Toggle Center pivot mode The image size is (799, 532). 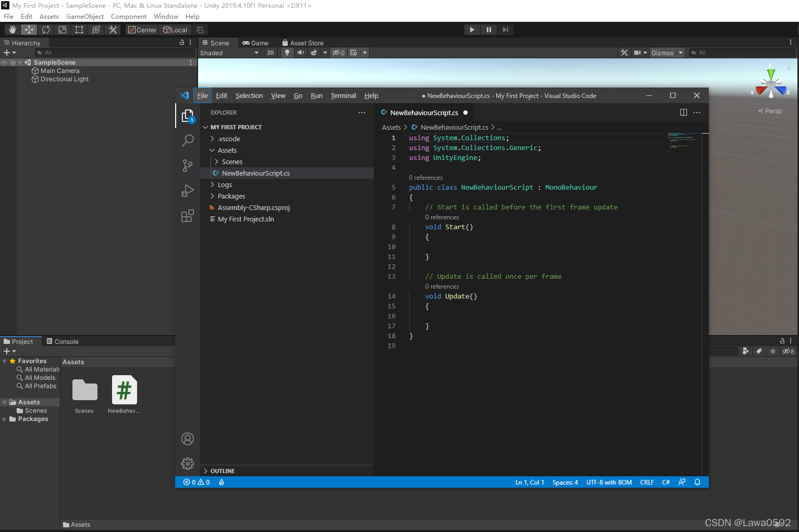click(142, 30)
